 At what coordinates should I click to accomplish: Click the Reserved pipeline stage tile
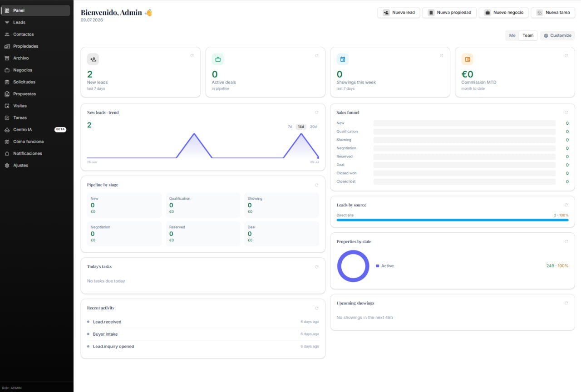click(x=203, y=234)
